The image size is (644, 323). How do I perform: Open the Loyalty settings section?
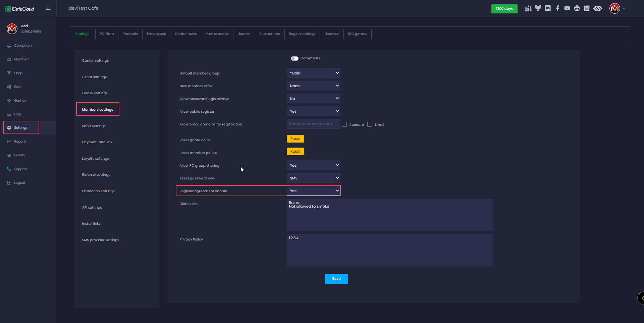96,159
